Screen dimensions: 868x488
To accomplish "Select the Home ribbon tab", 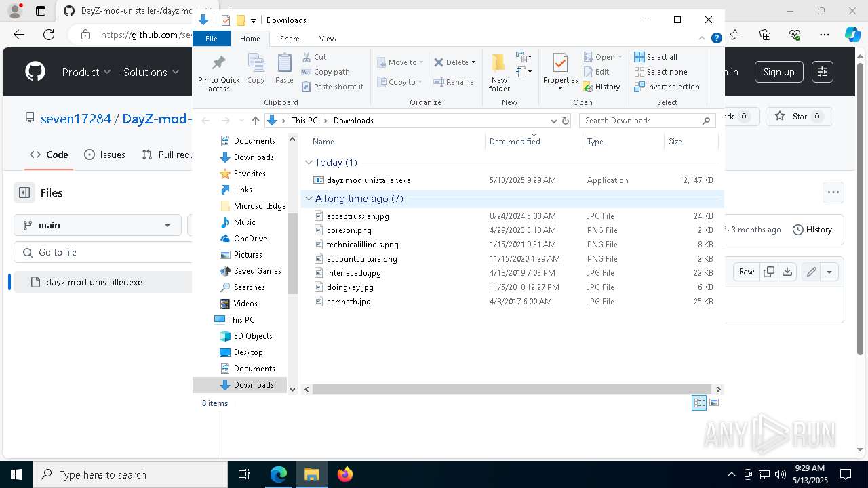I will [250, 39].
